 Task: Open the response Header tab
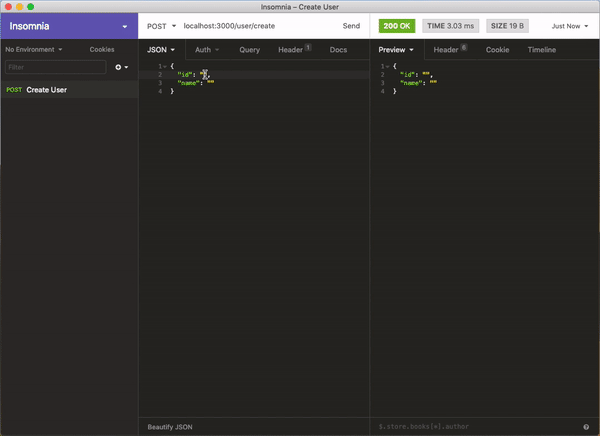tap(450, 50)
